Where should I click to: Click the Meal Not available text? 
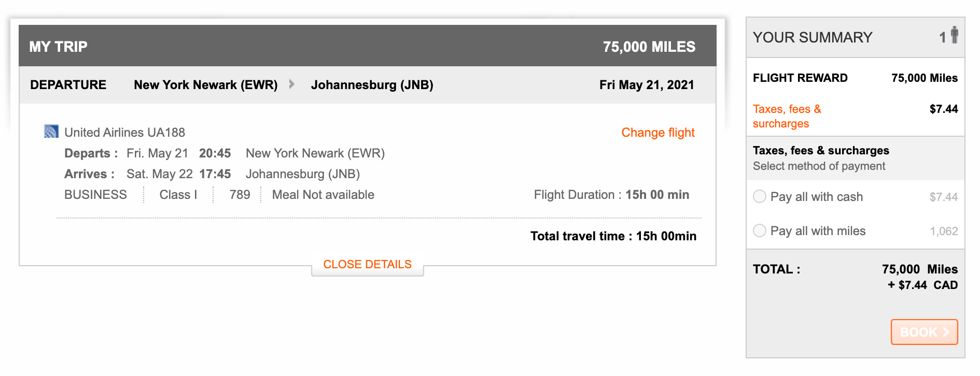(x=323, y=195)
